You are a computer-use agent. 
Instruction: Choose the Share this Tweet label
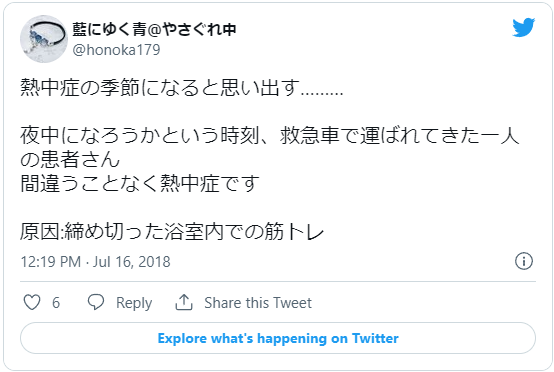coord(258,303)
